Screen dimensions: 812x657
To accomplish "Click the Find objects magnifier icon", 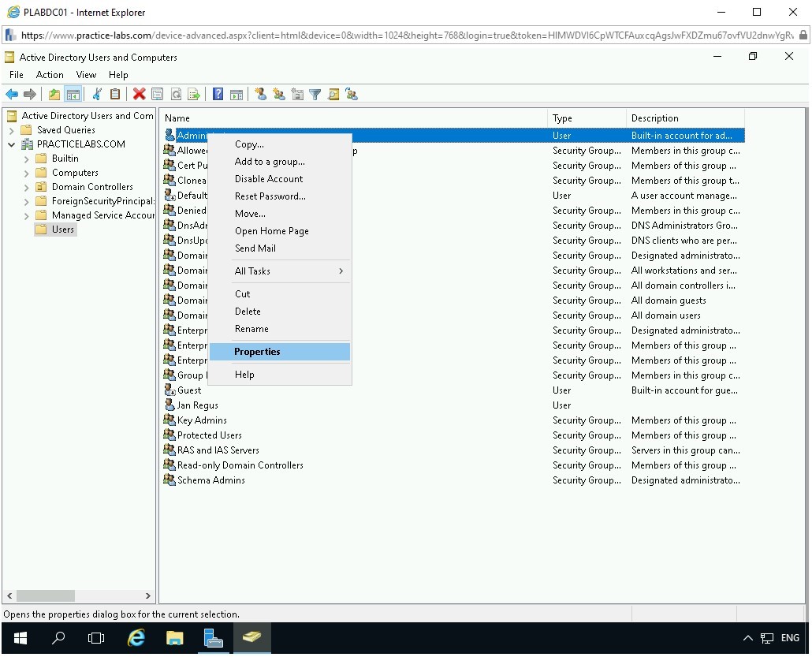I will pyautogui.click(x=333, y=95).
